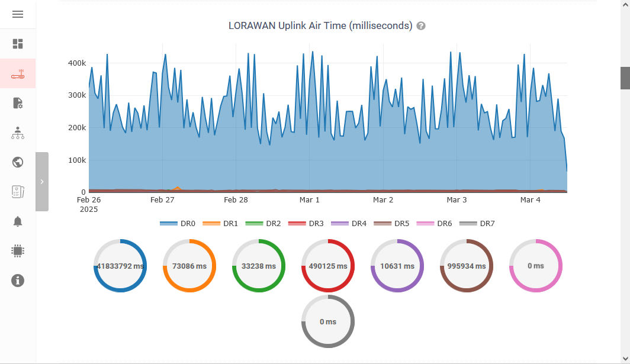Click the 995934 ms brown donut gauge
This screenshot has height=364, width=630.
[x=467, y=266]
